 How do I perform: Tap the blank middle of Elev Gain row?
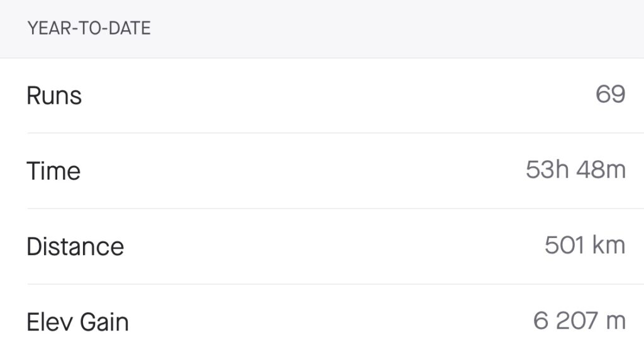click(x=327, y=322)
